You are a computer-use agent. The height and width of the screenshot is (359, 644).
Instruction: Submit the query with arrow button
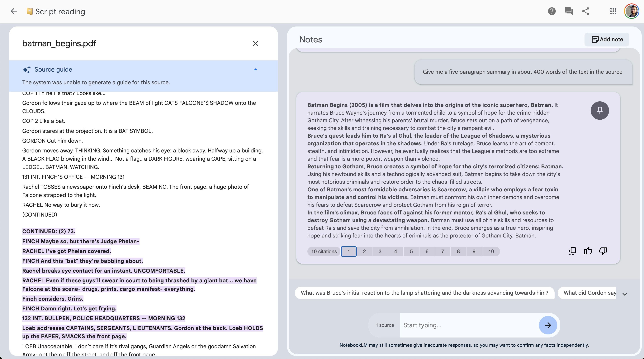[548, 325]
